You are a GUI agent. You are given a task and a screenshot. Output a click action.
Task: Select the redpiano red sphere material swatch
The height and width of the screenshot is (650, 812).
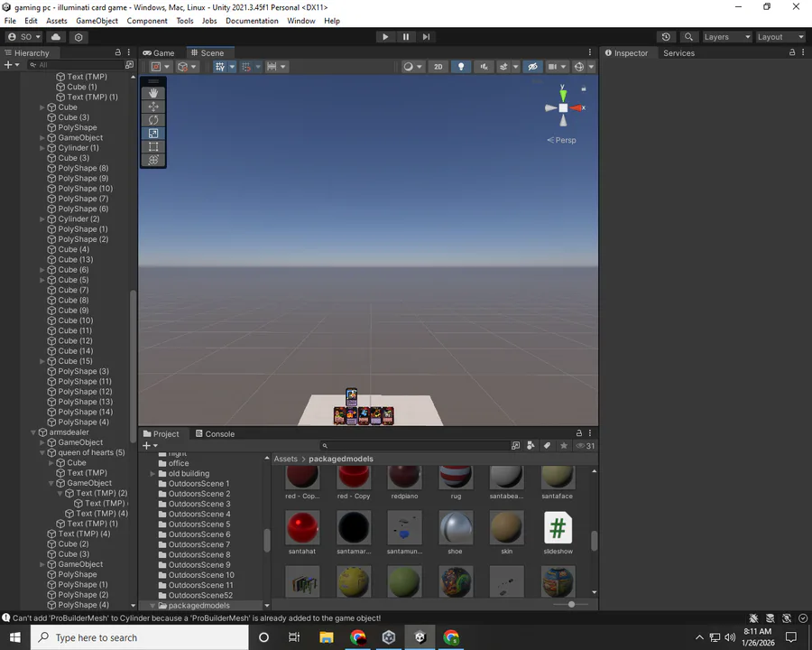(404, 478)
